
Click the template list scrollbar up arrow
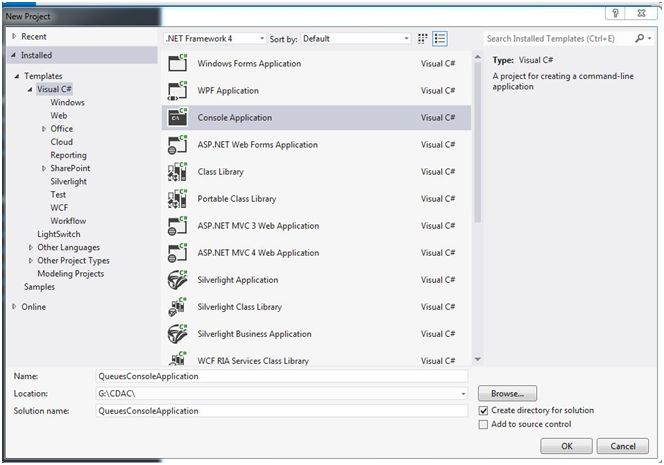pos(478,57)
